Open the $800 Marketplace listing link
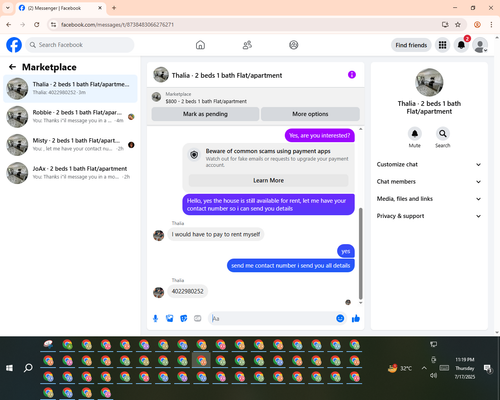The width and height of the screenshot is (500, 400). 206,101
